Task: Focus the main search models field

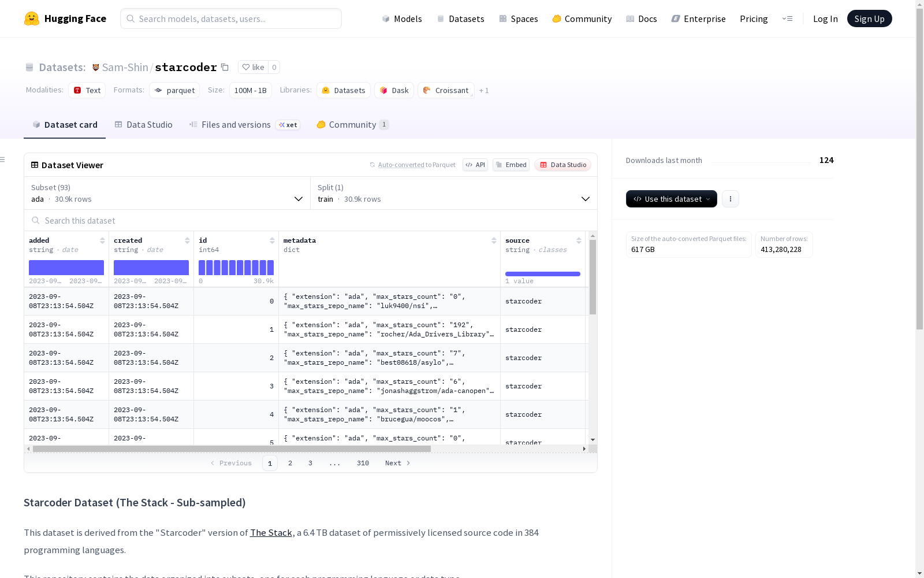Action: 231,18
